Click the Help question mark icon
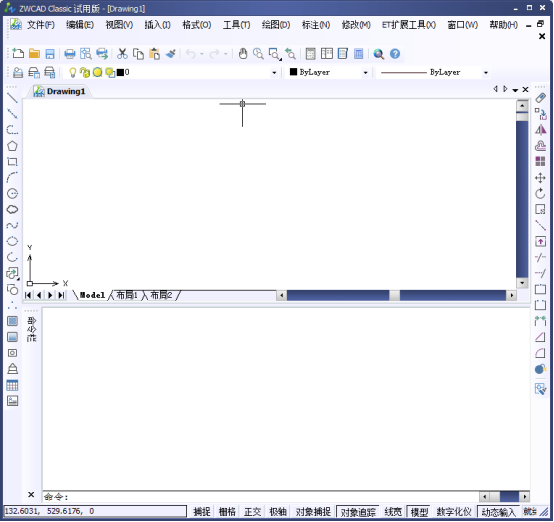Image resolution: width=554 pixels, height=522 pixels. click(395, 54)
